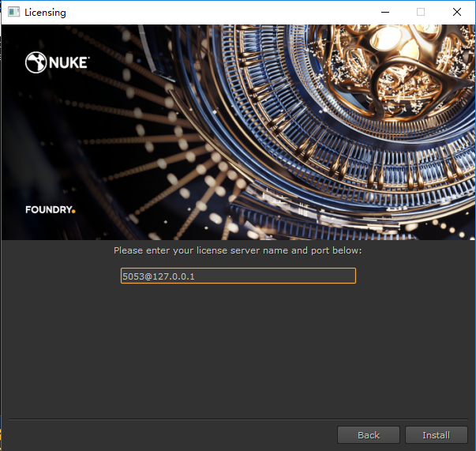Viewport: 476px width, 451px height.
Task: Minimize the Licensing window
Action: (384, 13)
